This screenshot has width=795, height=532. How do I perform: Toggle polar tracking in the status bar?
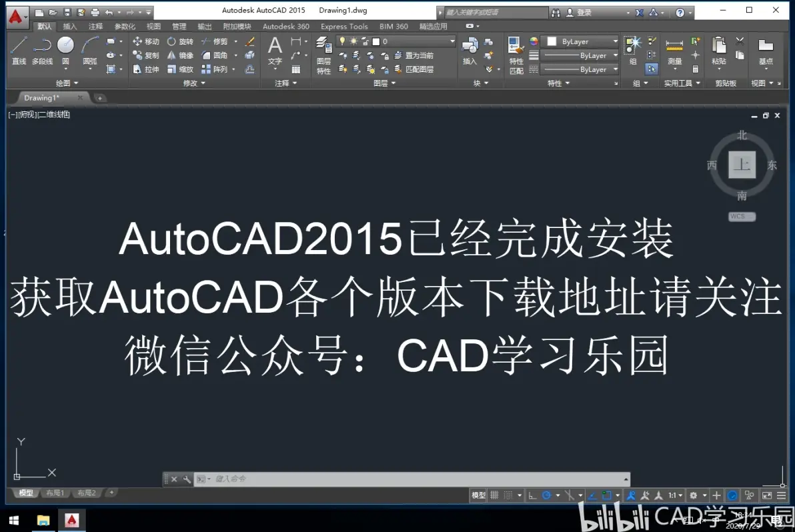tap(547, 495)
